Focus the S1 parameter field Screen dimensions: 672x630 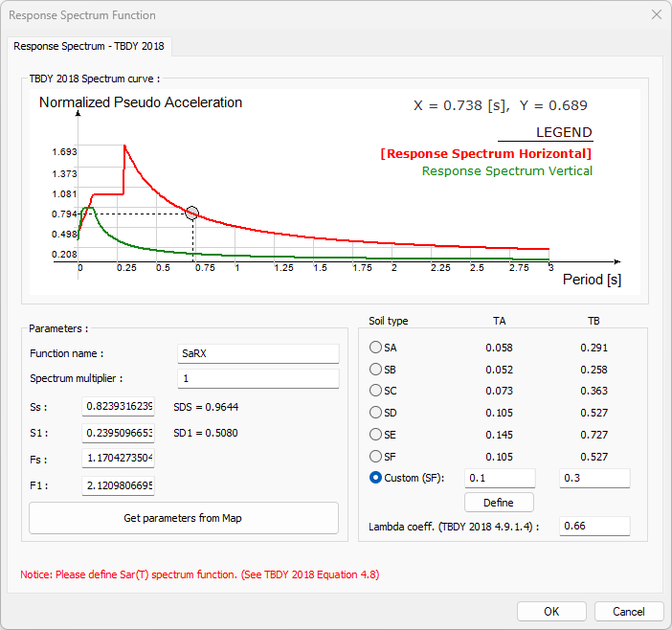(119, 433)
